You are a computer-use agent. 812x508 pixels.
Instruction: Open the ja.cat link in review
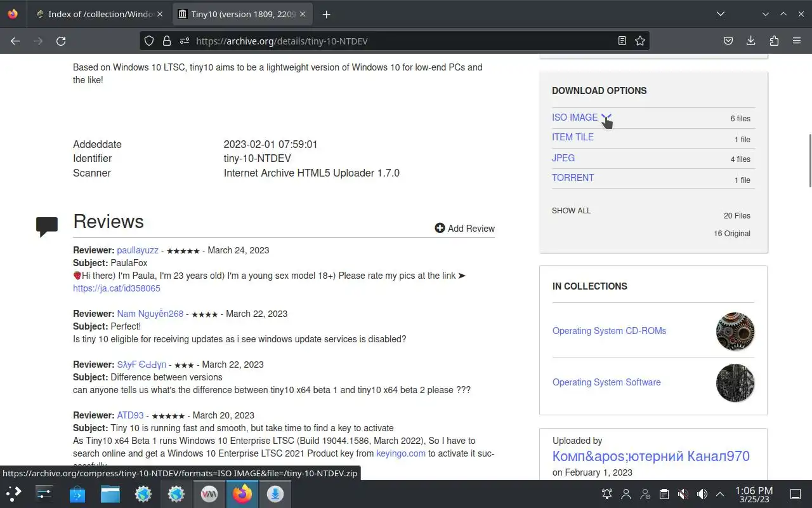coord(117,288)
